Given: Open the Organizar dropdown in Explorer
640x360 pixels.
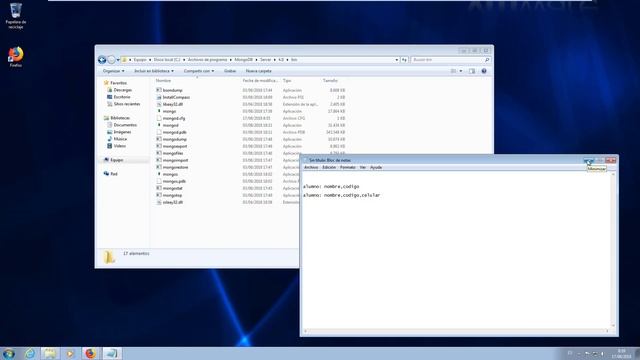Looking at the screenshot, I should (113, 71).
